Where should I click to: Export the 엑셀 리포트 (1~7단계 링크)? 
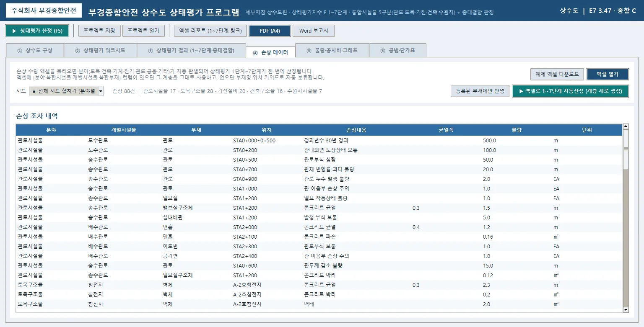(210, 31)
